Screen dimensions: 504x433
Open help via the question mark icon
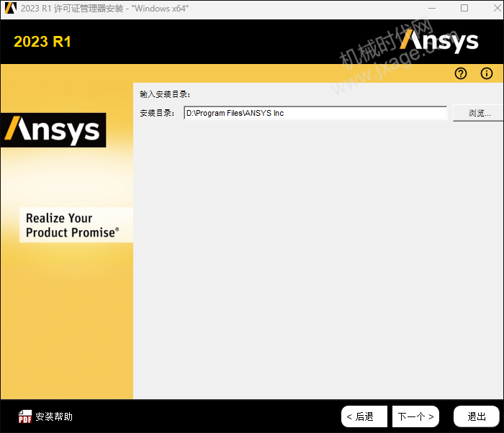pyautogui.click(x=461, y=73)
